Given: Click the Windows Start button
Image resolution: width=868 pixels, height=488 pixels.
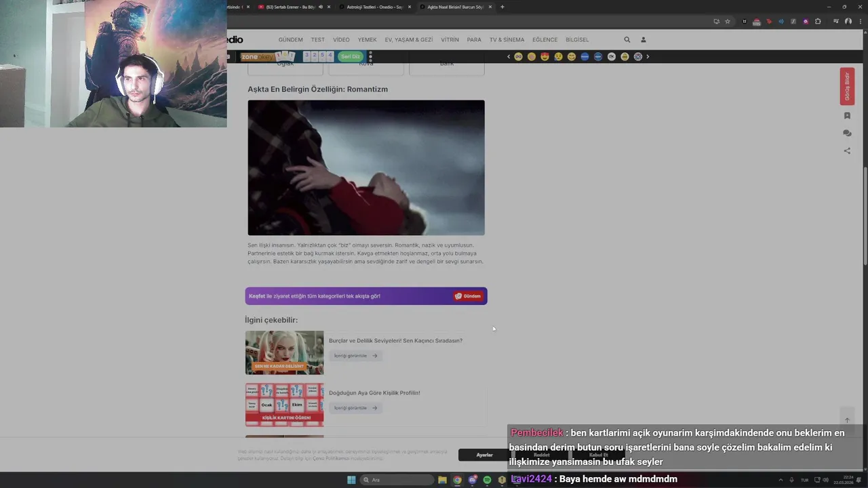Looking at the screenshot, I should tap(351, 480).
